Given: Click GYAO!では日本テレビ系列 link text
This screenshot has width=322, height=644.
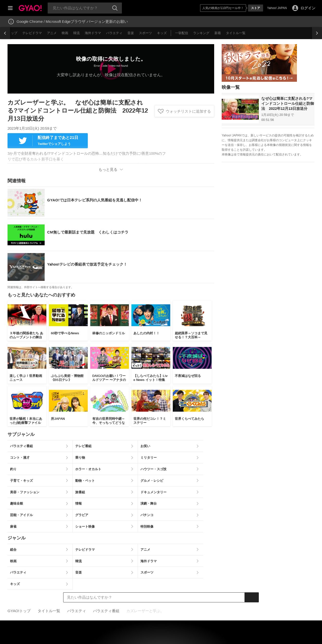Looking at the screenshot, I should tap(94, 200).
